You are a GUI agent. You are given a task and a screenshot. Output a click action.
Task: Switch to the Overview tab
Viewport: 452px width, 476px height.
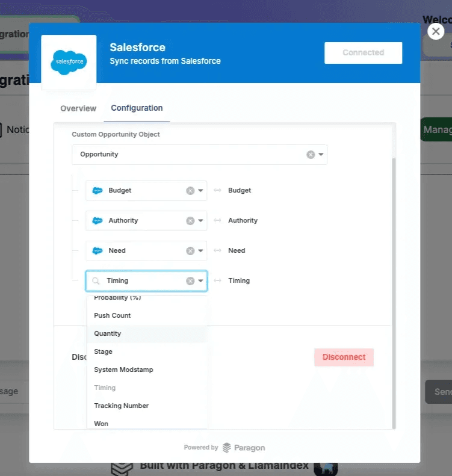click(x=78, y=108)
